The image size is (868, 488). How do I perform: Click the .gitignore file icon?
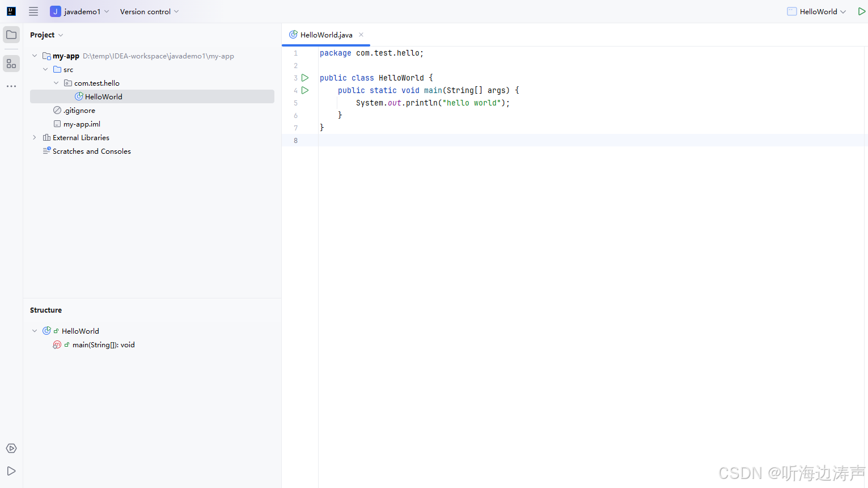[x=57, y=110]
